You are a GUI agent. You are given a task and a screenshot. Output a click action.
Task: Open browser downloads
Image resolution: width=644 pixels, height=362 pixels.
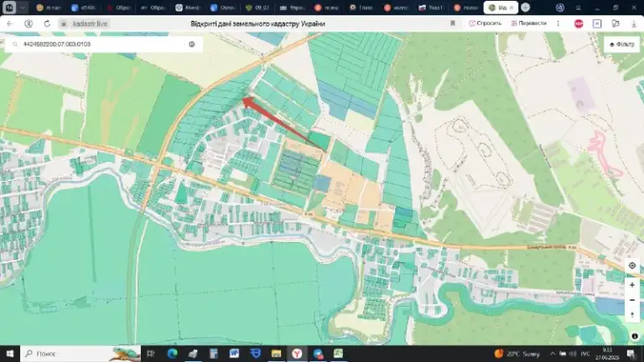pos(634,23)
